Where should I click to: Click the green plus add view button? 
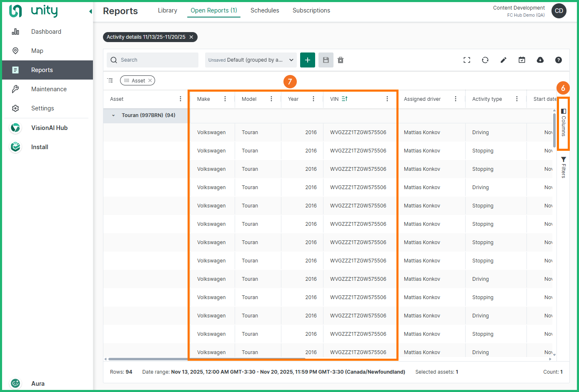[x=308, y=60]
